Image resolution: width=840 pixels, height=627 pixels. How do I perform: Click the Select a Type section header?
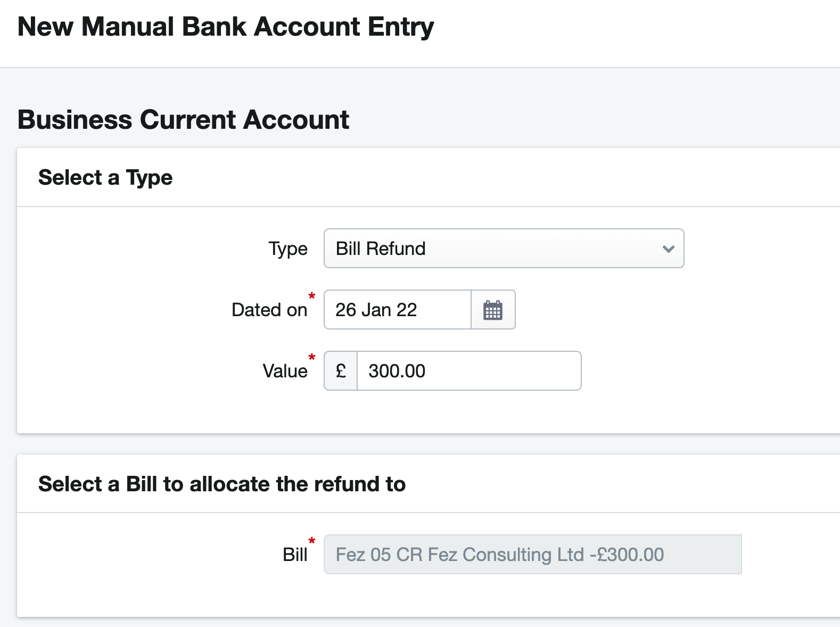pyautogui.click(x=105, y=177)
